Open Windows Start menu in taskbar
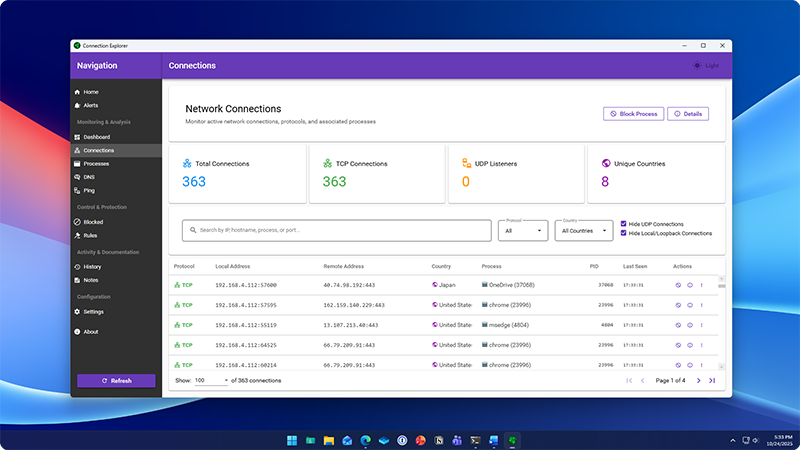 point(292,440)
